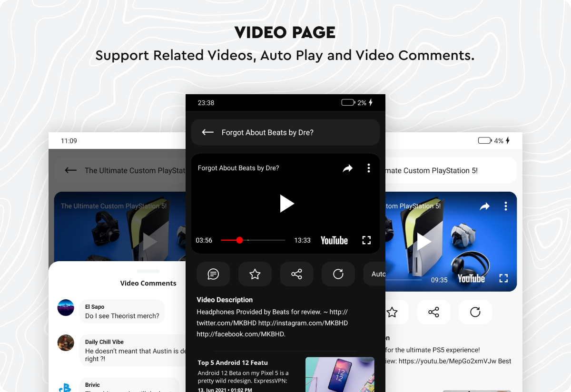Seek using the red progress bar knob

240,240
